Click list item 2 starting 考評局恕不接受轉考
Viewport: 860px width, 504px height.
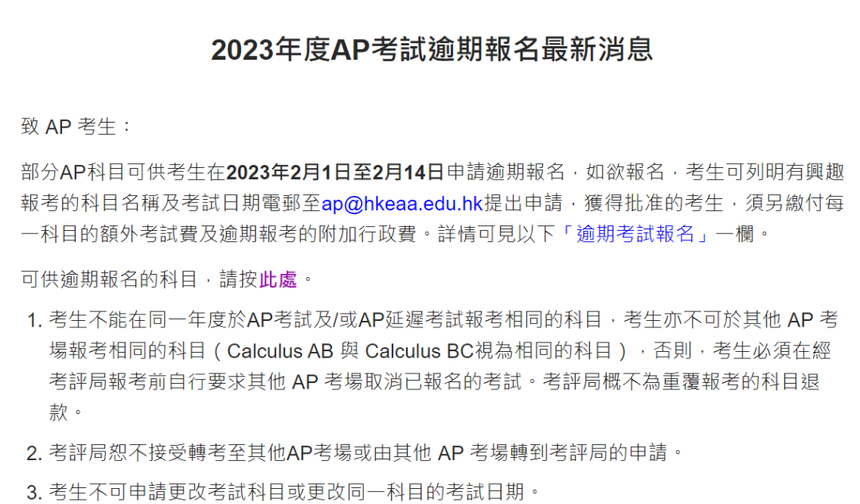(366, 453)
